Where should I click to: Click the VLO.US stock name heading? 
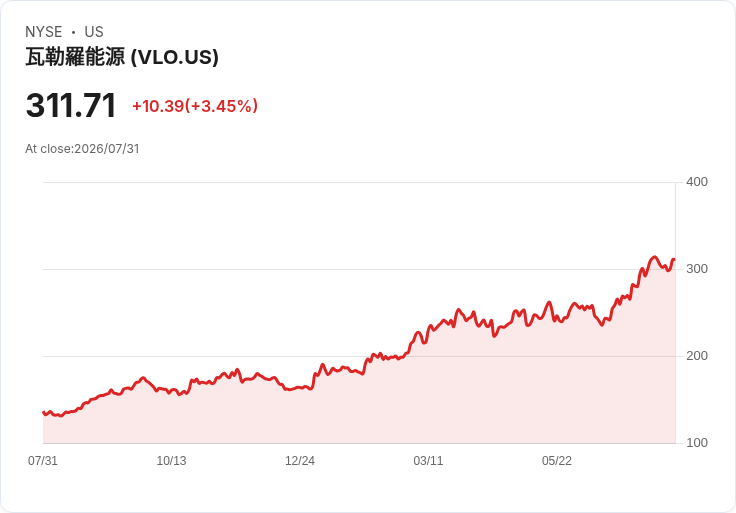pyautogui.click(x=122, y=57)
